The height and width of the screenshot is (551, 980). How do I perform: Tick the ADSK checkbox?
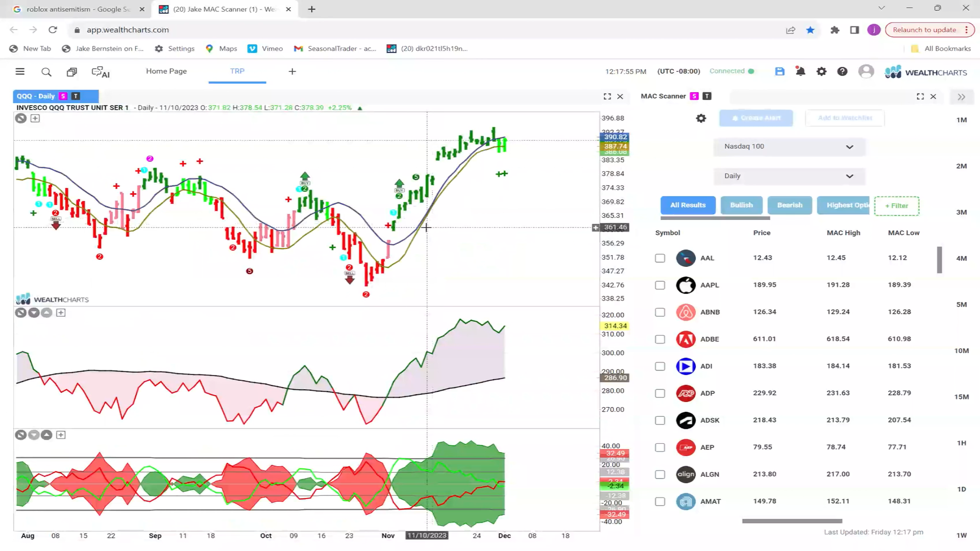(x=660, y=420)
